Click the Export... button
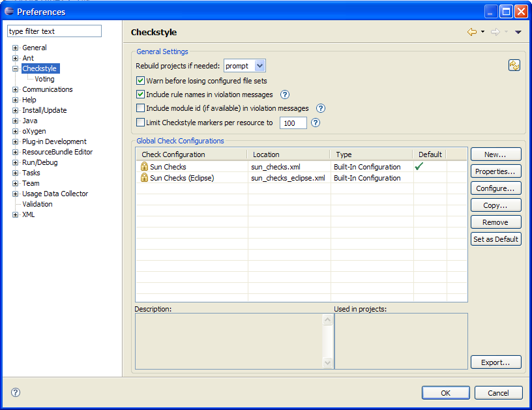Screen dimensions: 532x410 495,362
